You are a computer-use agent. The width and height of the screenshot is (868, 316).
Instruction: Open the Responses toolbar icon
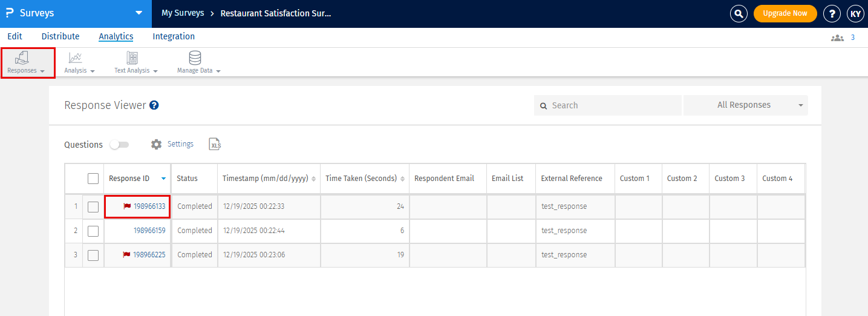click(x=22, y=58)
